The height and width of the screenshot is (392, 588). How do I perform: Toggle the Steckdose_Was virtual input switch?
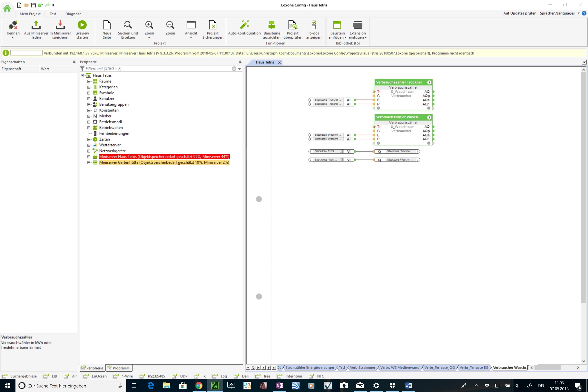(x=341, y=160)
